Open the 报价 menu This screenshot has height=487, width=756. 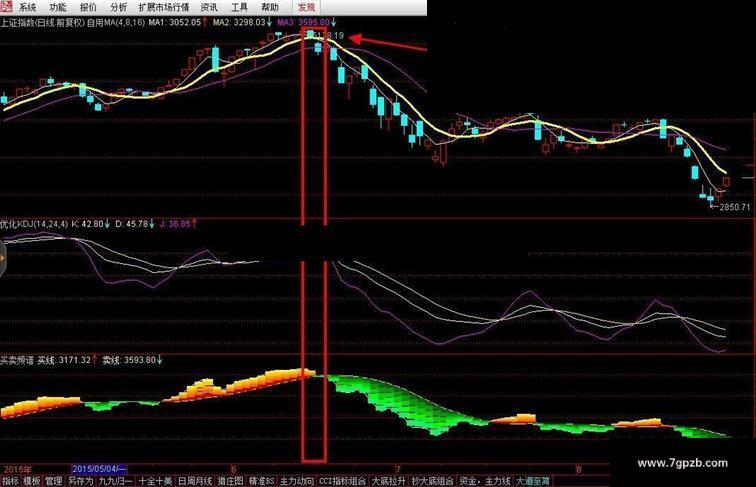(x=88, y=7)
